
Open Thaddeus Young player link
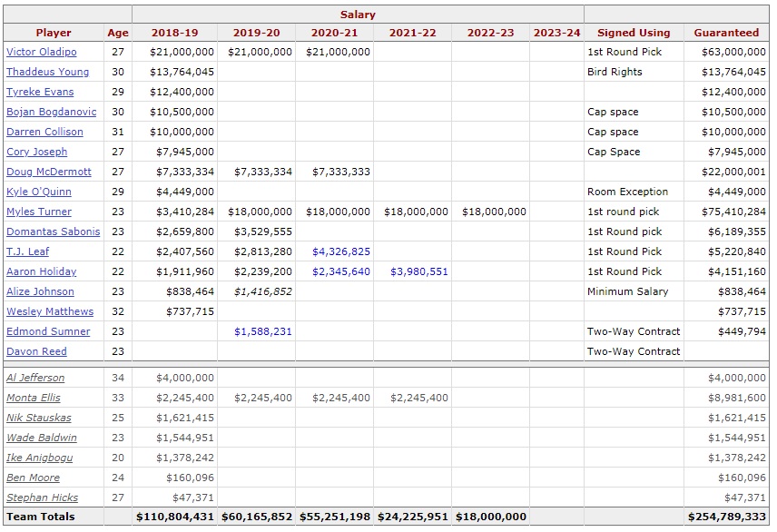click(x=47, y=72)
